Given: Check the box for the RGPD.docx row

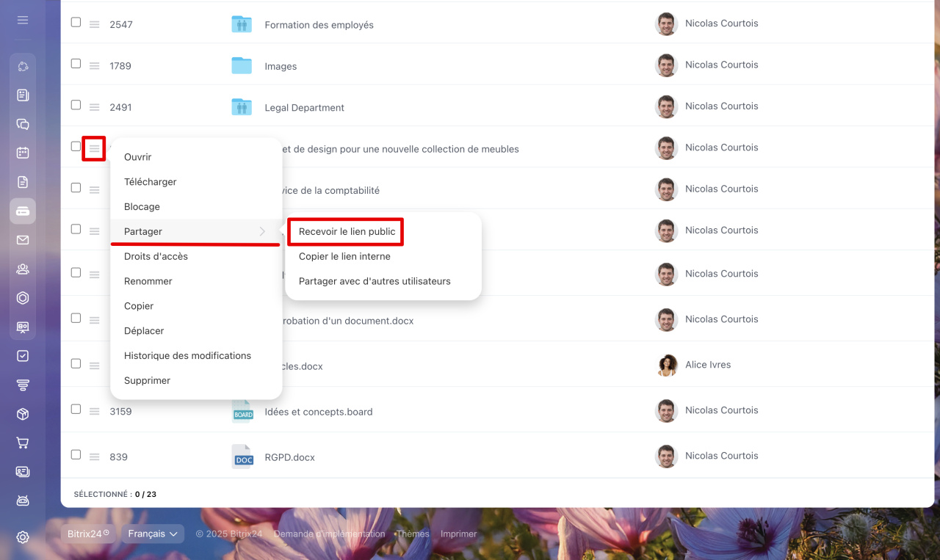Looking at the screenshot, I should coord(76,454).
